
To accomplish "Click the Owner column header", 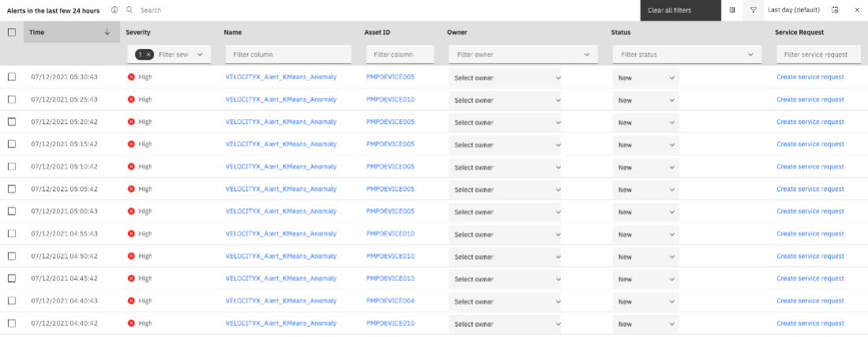I will 457,32.
